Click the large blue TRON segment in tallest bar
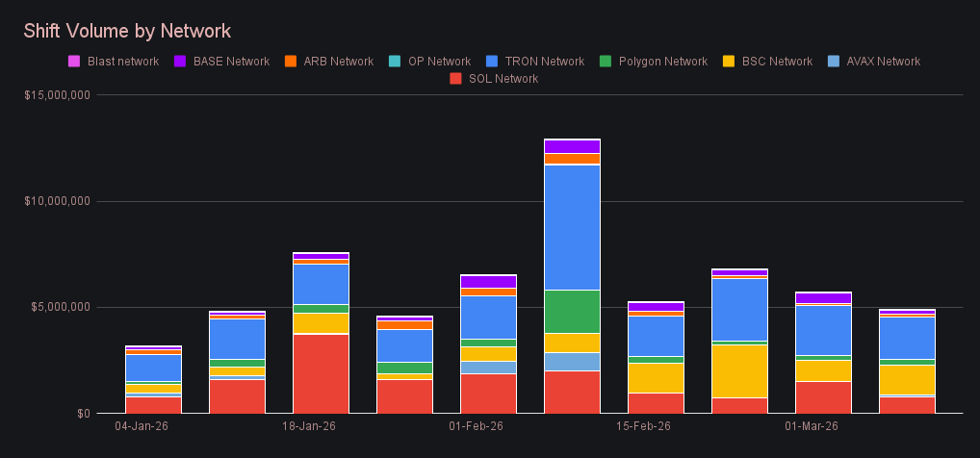 click(x=572, y=226)
